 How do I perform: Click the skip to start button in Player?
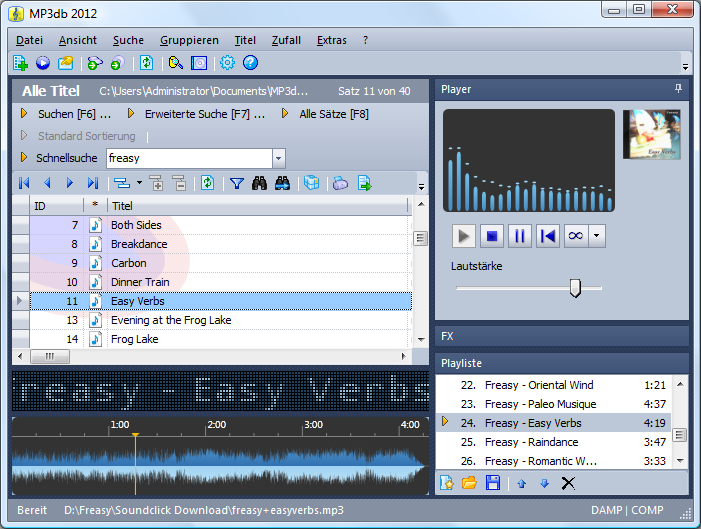(548, 236)
